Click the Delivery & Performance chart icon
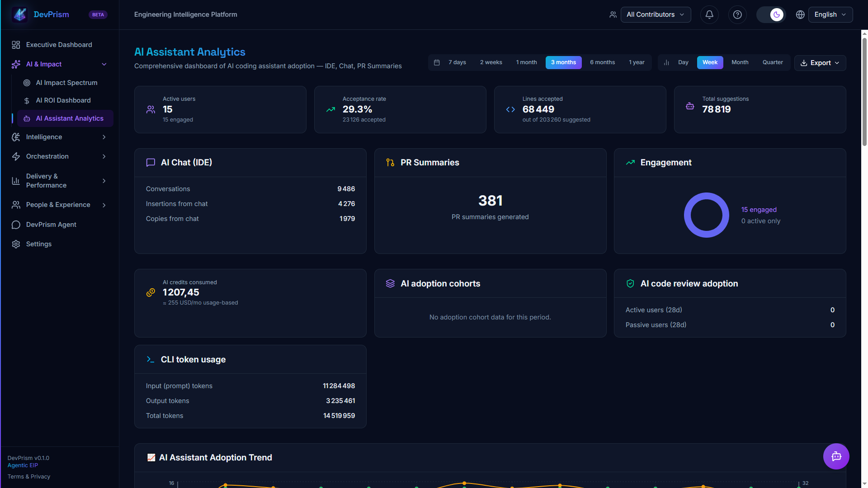 tap(16, 181)
